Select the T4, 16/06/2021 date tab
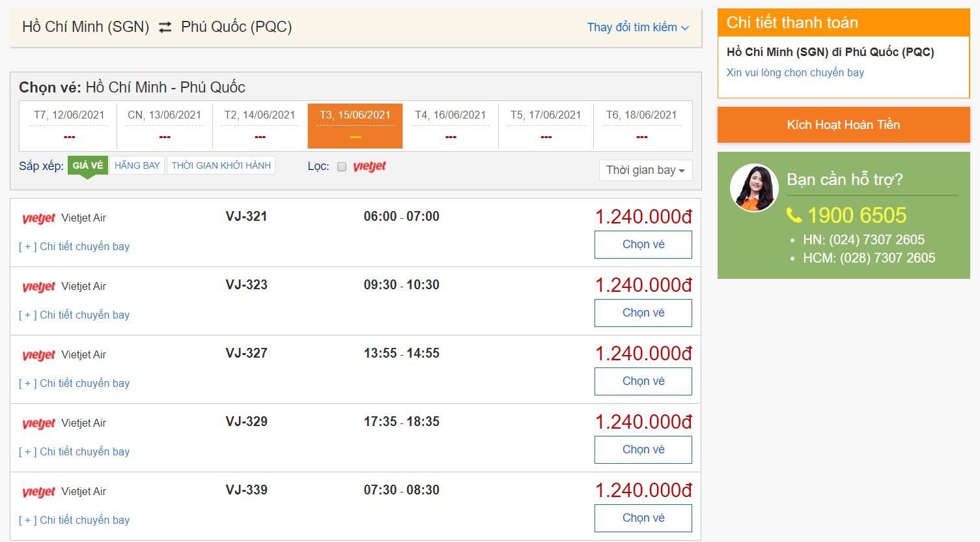The height and width of the screenshot is (542, 980). coord(451,125)
